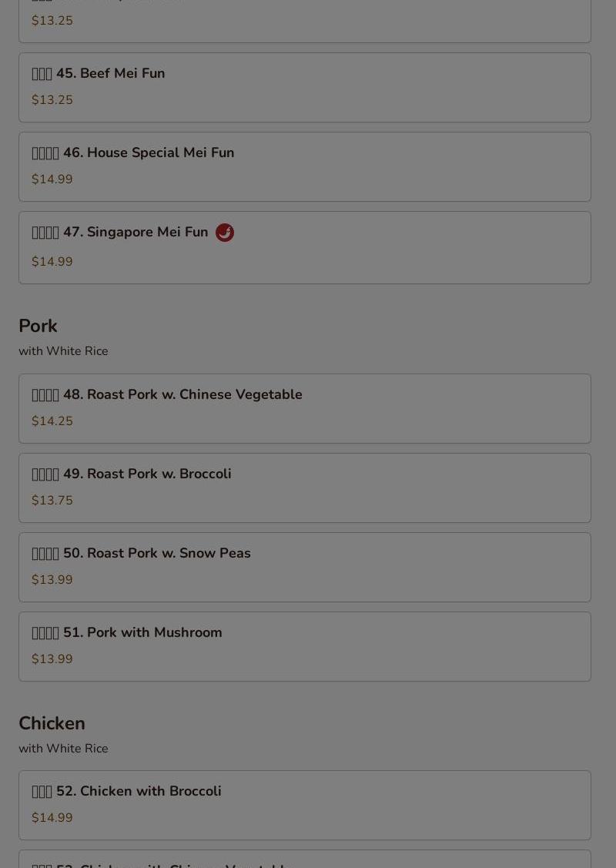Select 46. House Special Mei Fun
This screenshot has width=616, height=868.
305,166
